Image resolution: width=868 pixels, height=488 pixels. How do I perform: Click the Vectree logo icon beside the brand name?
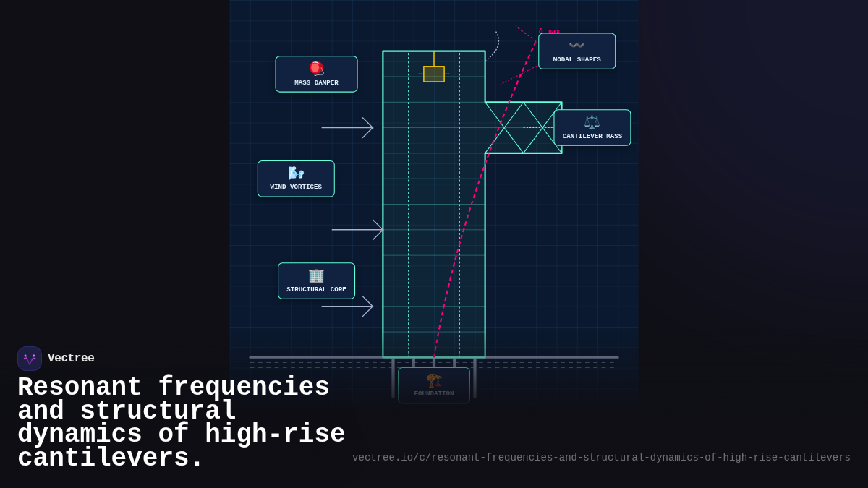pyautogui.click(x=30, y=358)
